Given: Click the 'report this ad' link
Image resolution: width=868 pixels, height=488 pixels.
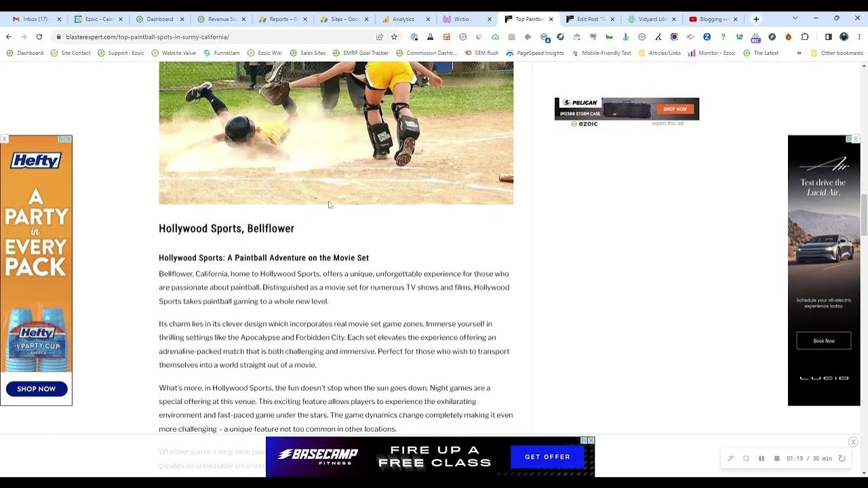Looking at the screenshot, I should click(667, 123).
